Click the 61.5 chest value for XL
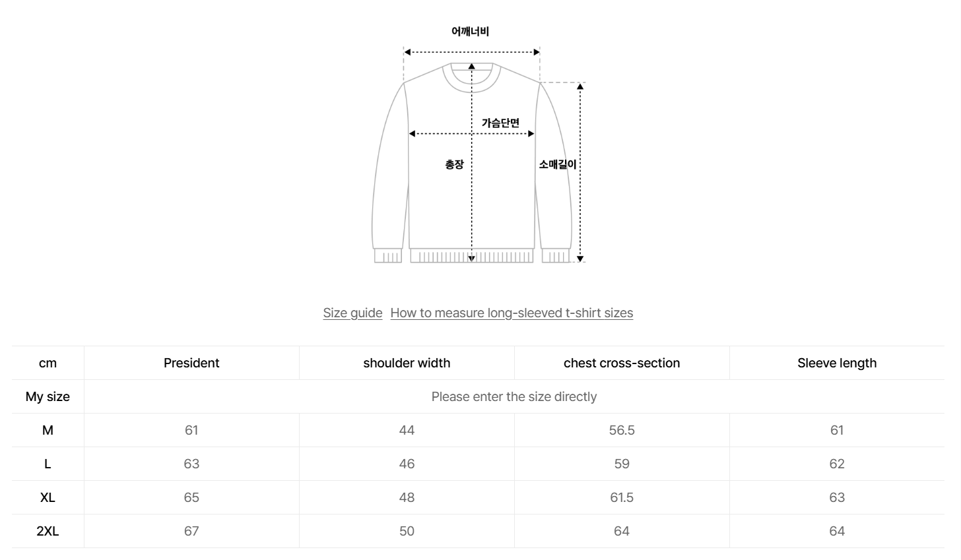The width and height of the screenshot is (961, 560). pyautogui.click(x=622, y=497)
